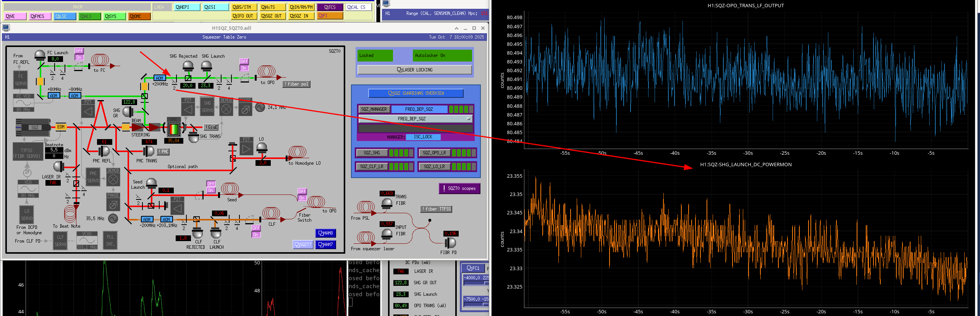Screen dimensions: 980x316
Task: Click the FC1 -4000.0 slider bar
Action: [475, 283]
